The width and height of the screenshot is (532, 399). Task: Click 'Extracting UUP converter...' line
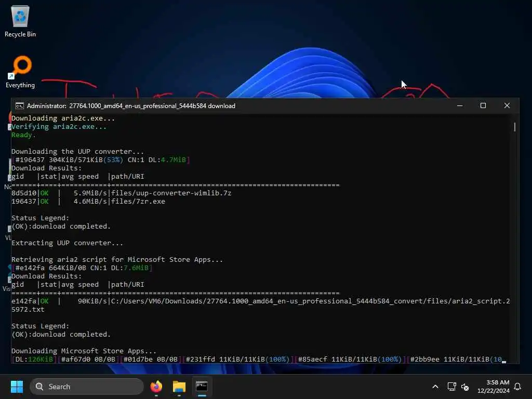click(67, 243)
